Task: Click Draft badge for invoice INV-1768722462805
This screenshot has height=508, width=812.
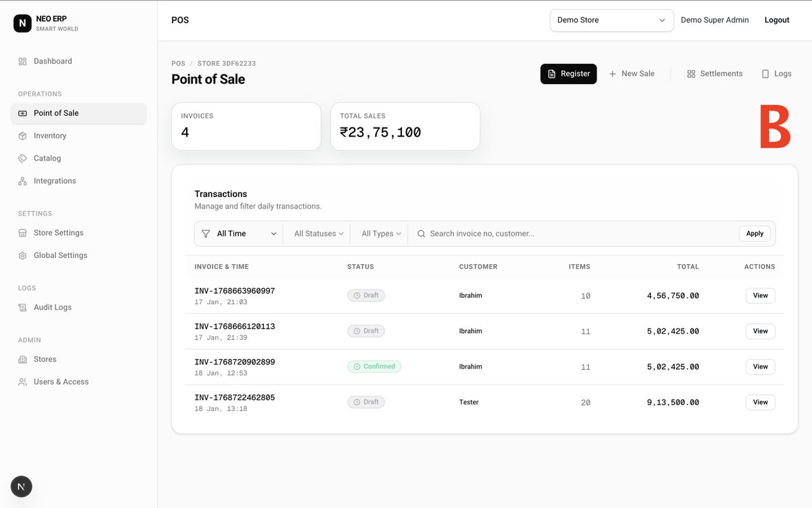Action: click(366, 402)
